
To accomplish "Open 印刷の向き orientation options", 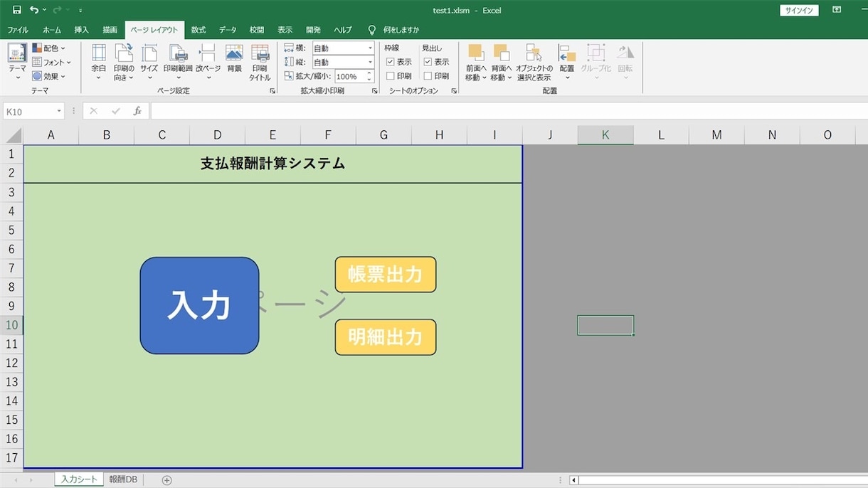I will tap(124, 62).
